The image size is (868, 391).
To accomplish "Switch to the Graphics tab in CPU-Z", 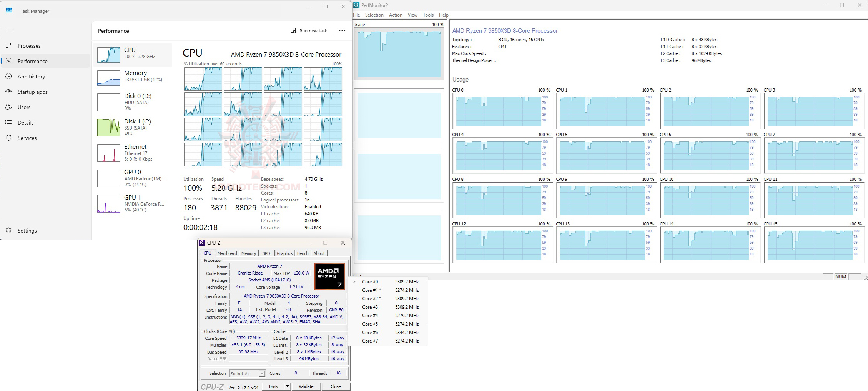I will coord(285,253).
